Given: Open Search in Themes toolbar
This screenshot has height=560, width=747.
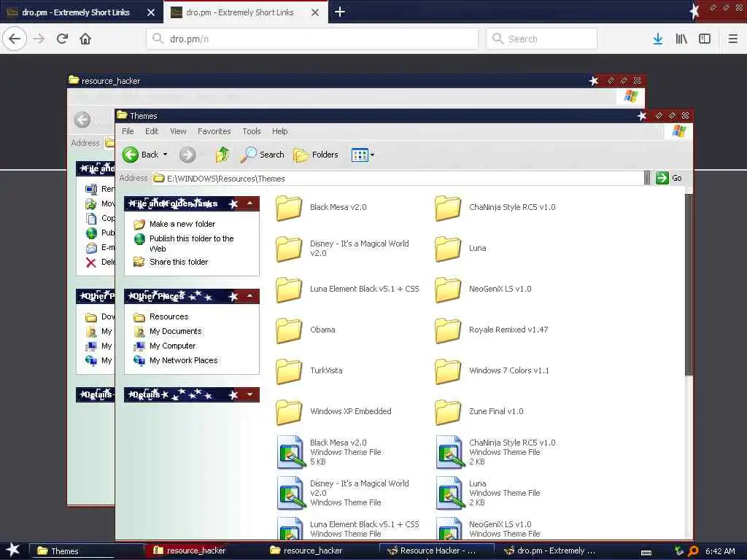Looking at the screenshot, I should point(262,155).
